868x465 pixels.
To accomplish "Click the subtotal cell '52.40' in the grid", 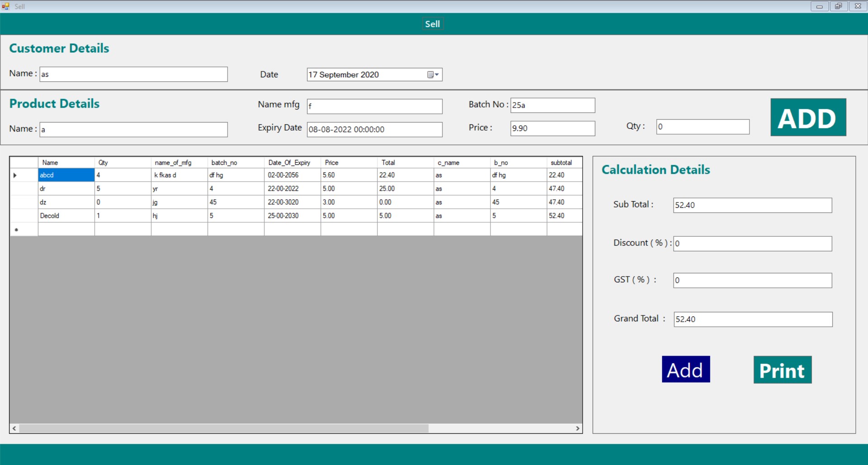I will 564,216.
